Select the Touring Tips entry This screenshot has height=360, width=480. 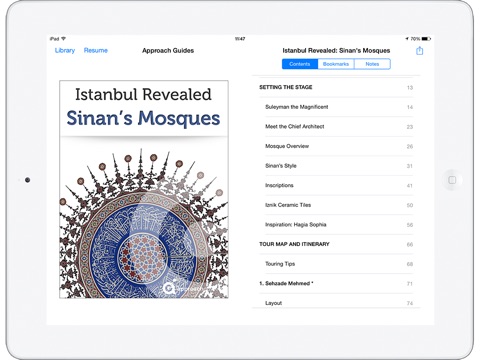(x=339, y=264)
